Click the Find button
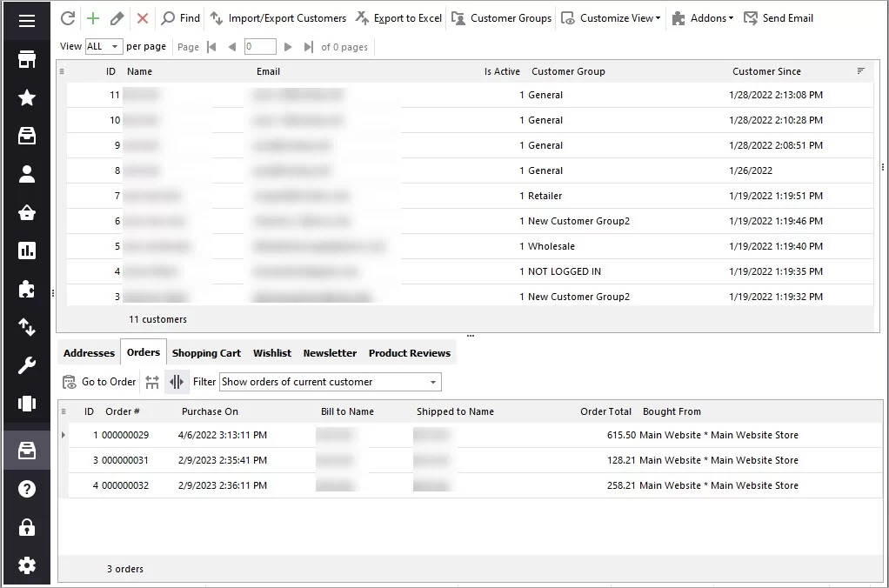Screen dimensions: 889x588 point(181,18)
